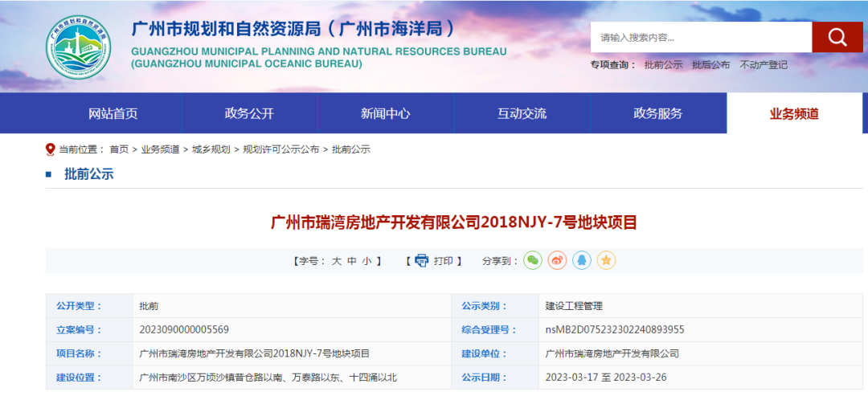Go to 批前公示 in breadcrumb

click(351, 149)
